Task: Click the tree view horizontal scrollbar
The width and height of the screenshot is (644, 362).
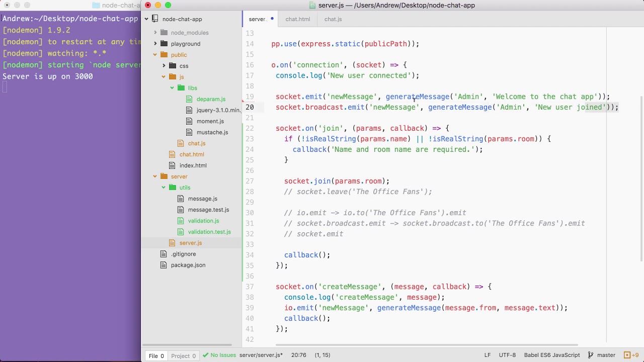Action: coord(188,345)
